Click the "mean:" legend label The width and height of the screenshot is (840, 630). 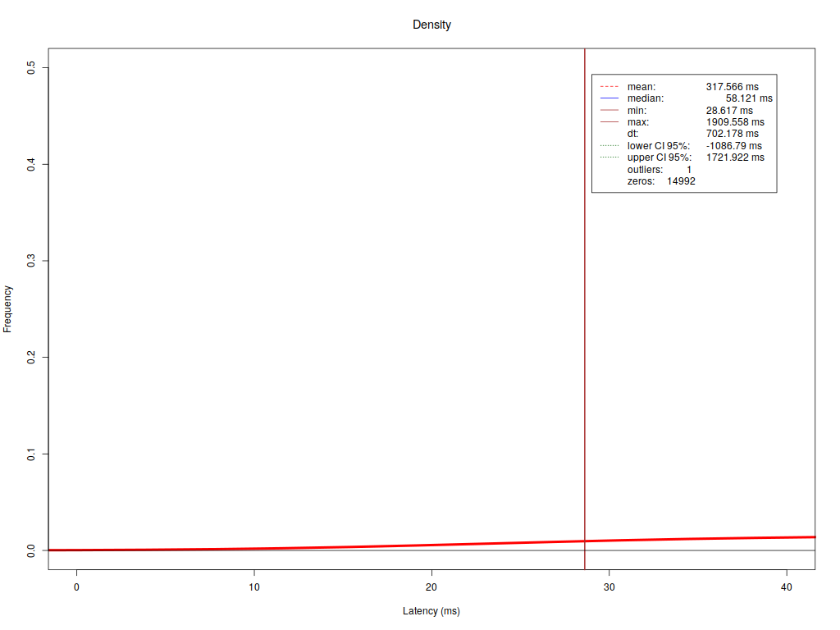[x=641, y=87]
